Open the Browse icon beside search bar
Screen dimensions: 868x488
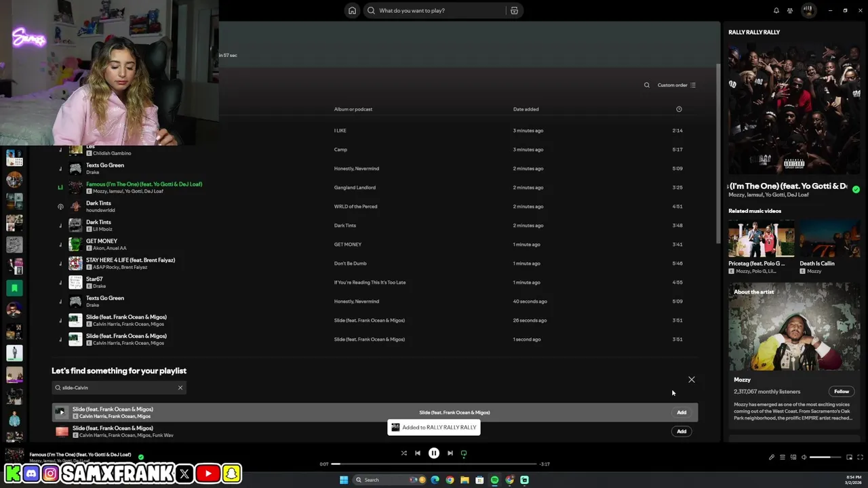point(514,10)
